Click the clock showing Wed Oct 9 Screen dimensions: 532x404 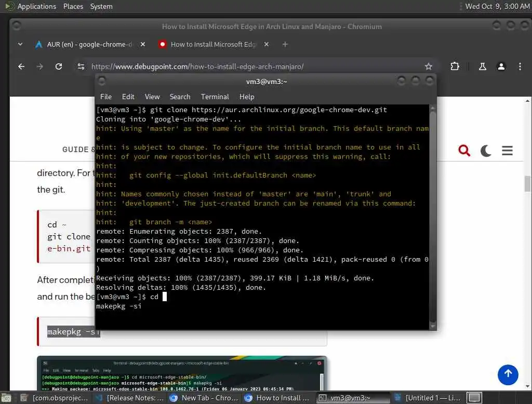click(497, 6)
